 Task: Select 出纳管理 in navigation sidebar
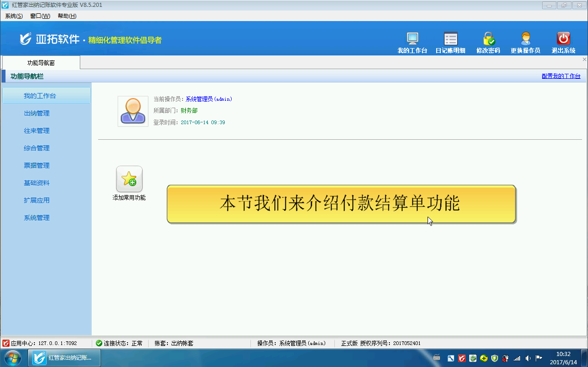37,113
